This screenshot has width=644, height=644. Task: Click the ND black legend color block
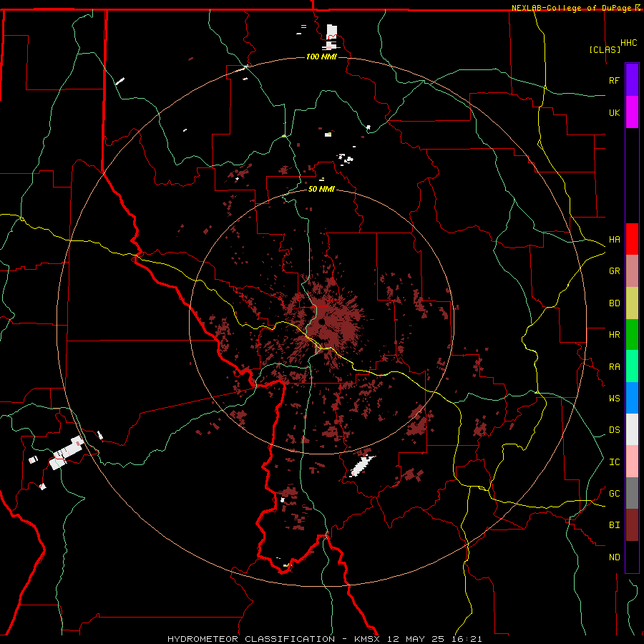(x=632, y=557)
